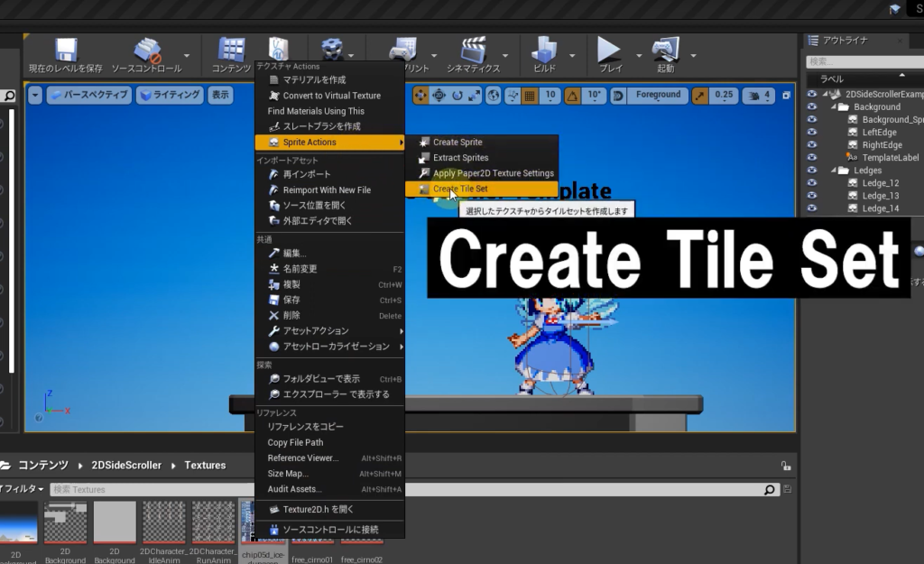Select the 2DCharacter_IdleAnim texture thumbnail
924x564 pixels.
[163, 522]
